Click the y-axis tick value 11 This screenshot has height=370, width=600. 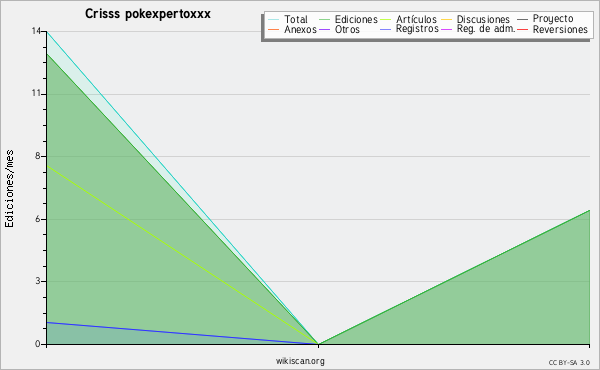(36, 94)
